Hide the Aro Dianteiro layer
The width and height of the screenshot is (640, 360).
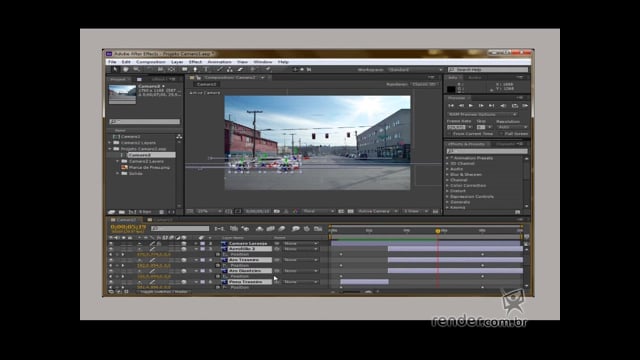click(110, 271)
